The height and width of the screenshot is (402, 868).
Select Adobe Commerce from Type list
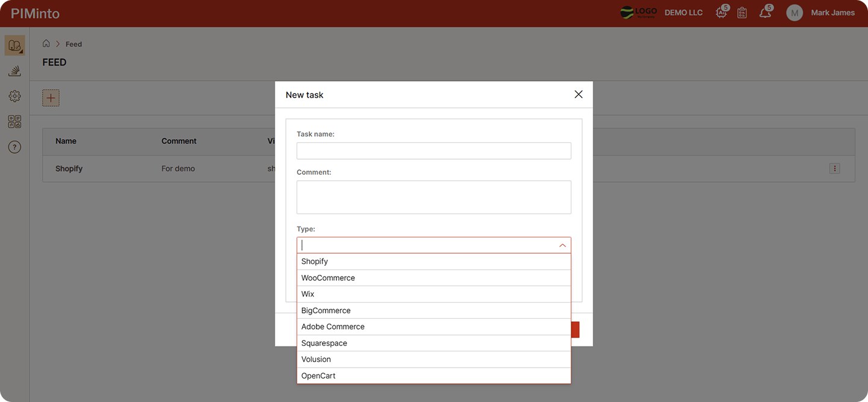click(433, 327)
